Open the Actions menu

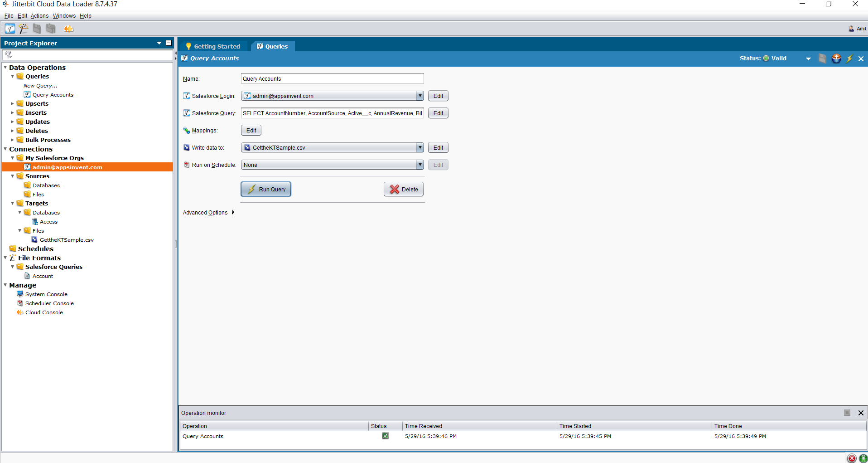pyautogui.click(x=39, y=16)
